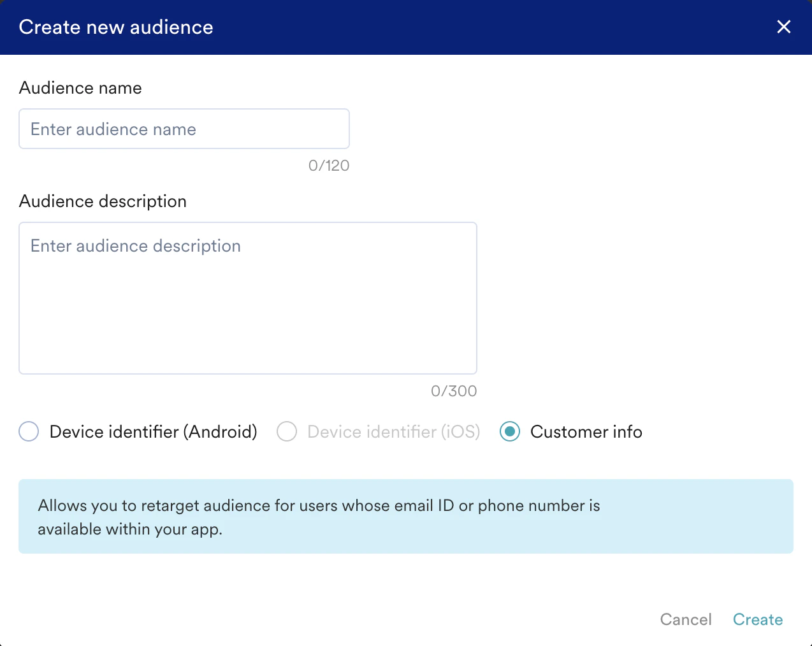Select the Device identifier (Android) radio button
812x646 pixels.
click(28, 431)
